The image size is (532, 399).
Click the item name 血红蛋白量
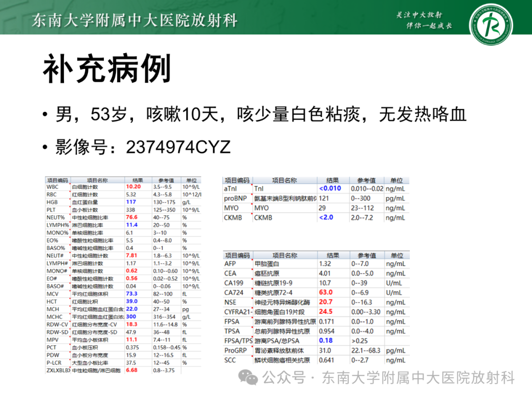coord(85,202)
